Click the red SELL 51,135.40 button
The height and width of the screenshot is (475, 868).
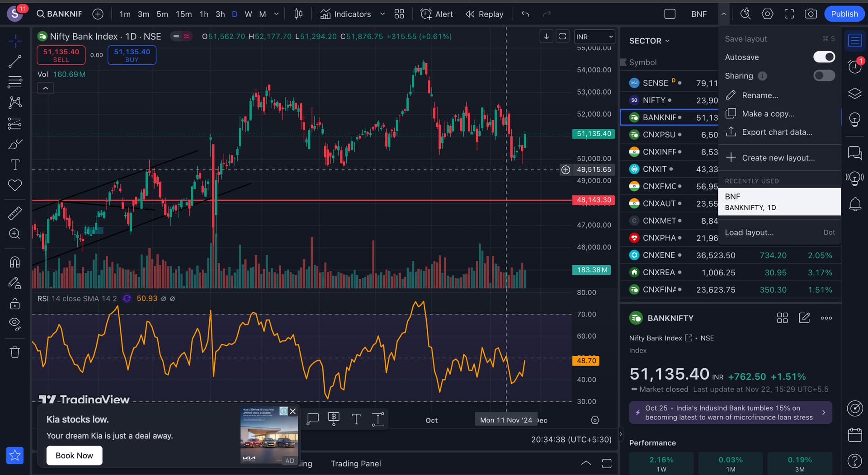61,55
